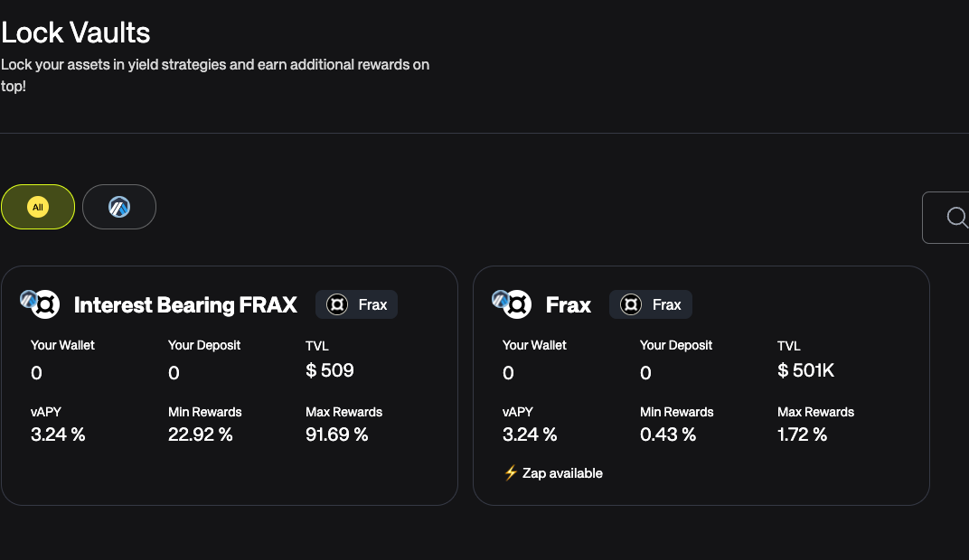Filter vaults by Arbitrum network icon
This screenshot has width=969, height=560.
[119, 207]
